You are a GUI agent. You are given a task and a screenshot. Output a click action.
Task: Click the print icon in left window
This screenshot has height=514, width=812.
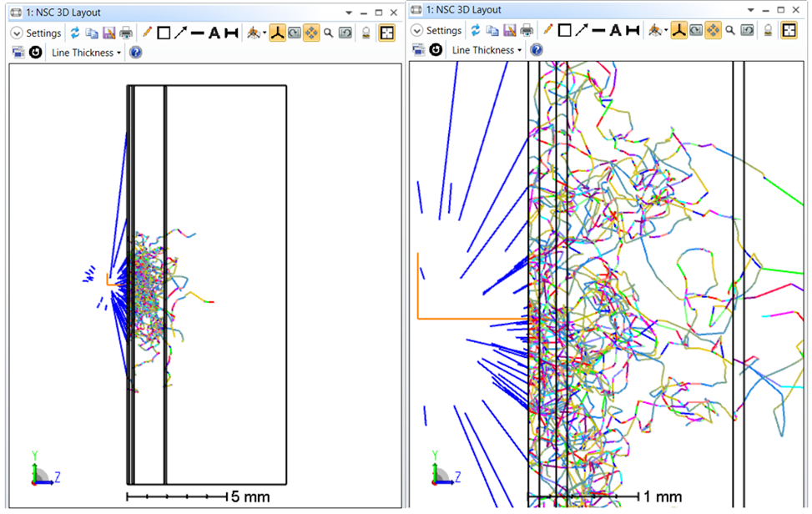126,33
